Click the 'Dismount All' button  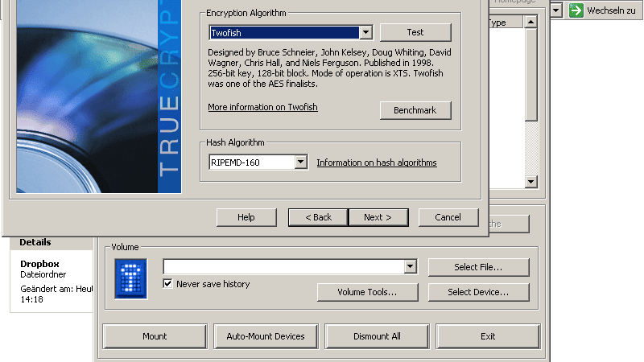coord(377,336)
